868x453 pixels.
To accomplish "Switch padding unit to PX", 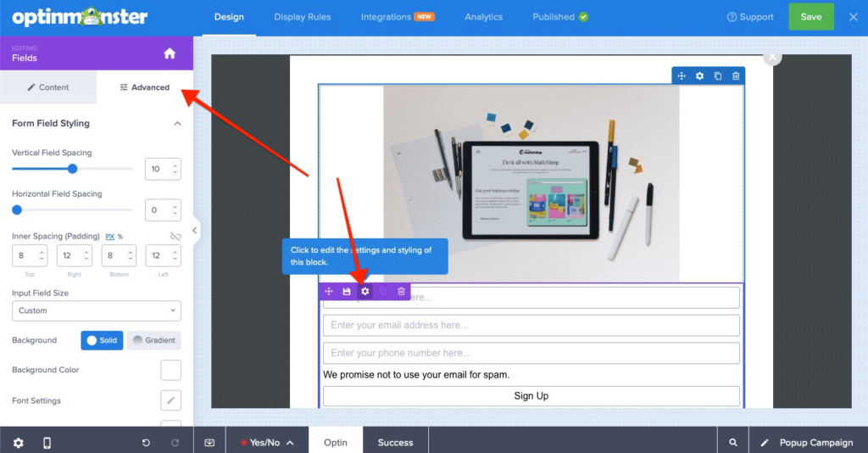I will pos(109,237).
